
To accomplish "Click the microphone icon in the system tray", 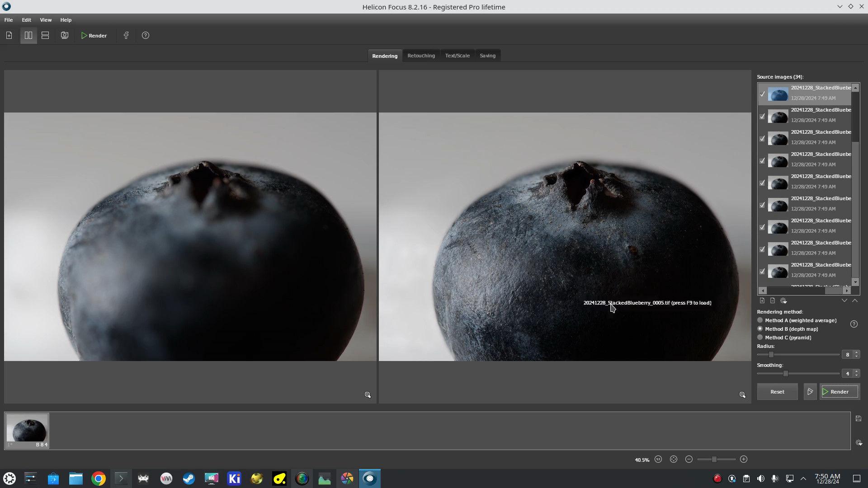I will [x=775, y=479].
